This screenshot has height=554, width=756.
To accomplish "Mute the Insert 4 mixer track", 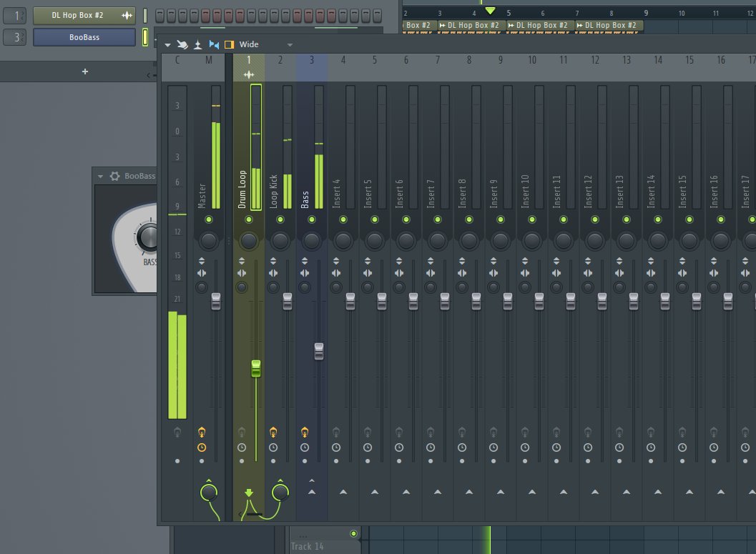I will coord(343,219).
